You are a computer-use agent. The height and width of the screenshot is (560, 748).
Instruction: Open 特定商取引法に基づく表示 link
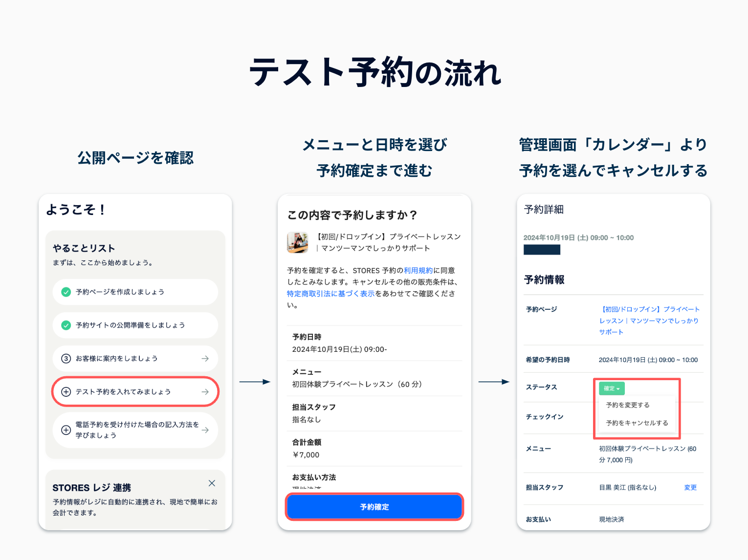coord(331,294)
